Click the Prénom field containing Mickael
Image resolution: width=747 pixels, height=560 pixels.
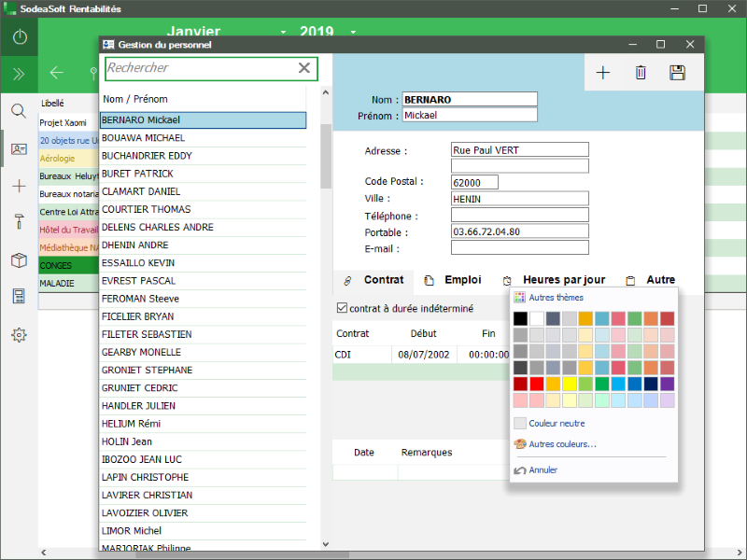(470, 115)
